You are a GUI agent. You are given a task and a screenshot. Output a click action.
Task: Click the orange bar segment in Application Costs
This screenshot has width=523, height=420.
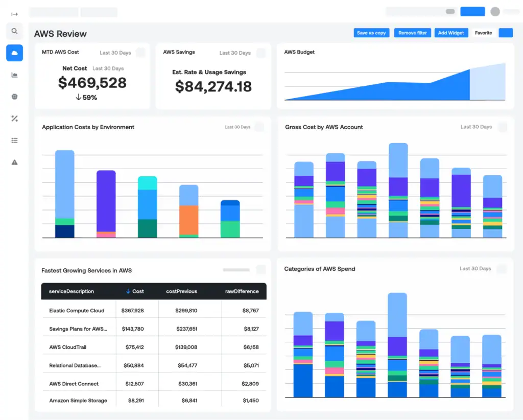pyautogui.click(x=189, y=220)
